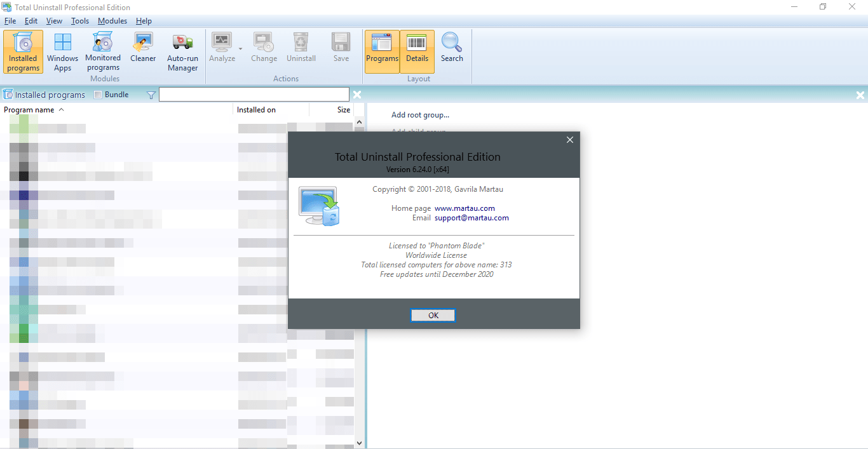Close the installed programs panel
The height and width of the screenshot is (449, 868).
[357, 95]
